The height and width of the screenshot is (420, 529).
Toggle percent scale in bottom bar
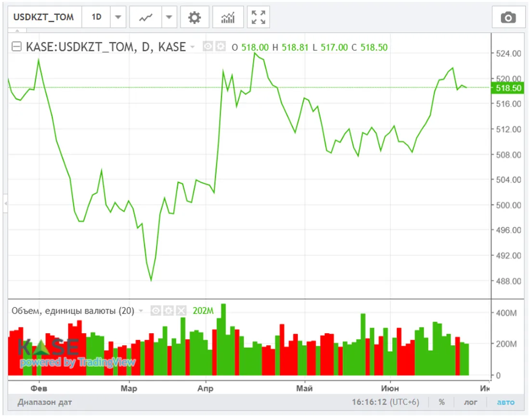coord(441,402)
